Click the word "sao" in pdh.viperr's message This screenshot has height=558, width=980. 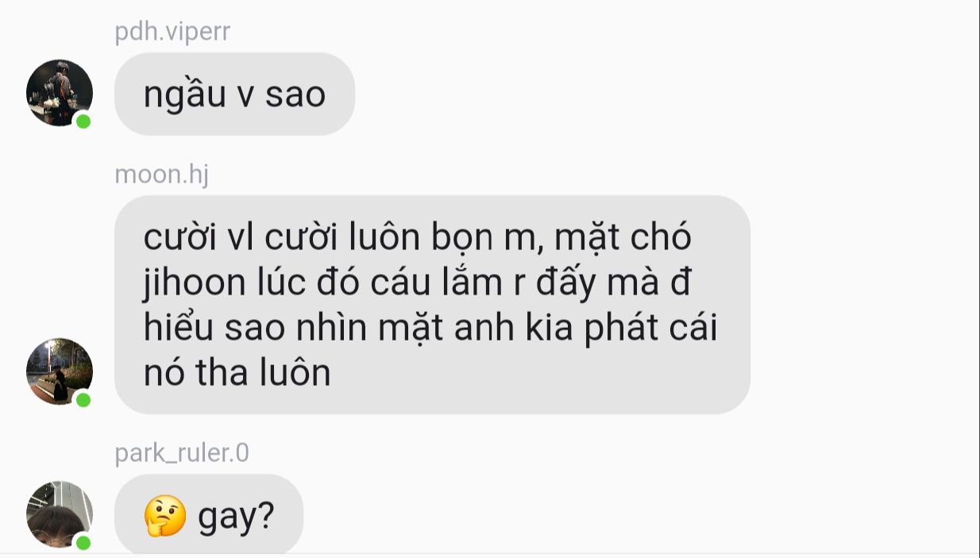tap(295, 95)
